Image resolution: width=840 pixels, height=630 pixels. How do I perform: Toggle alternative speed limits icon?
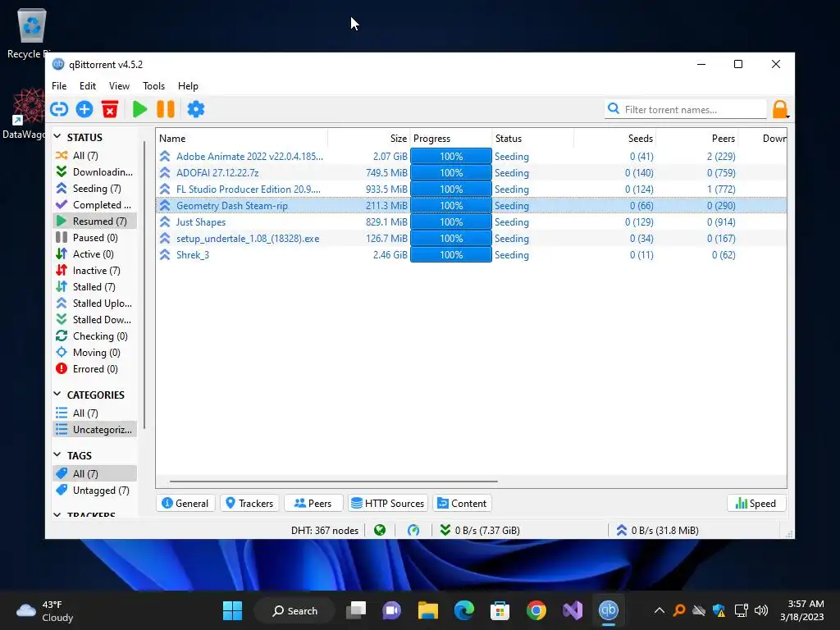[413, 531]
